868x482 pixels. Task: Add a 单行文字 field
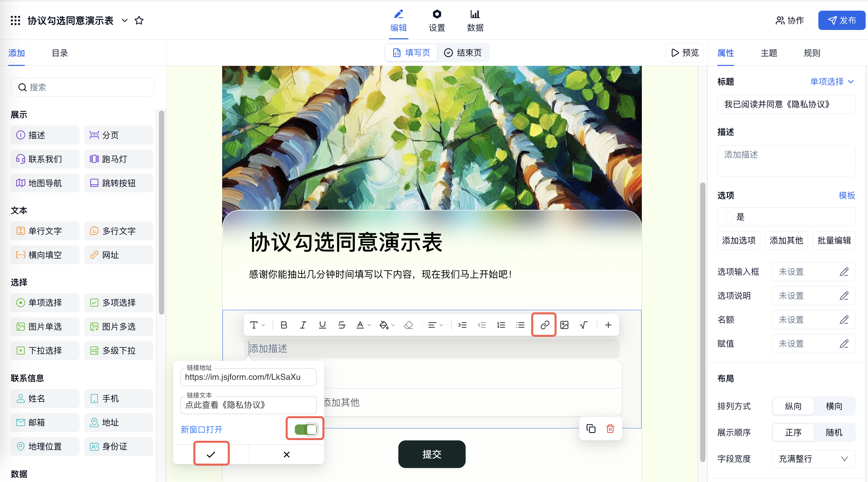click(45, 231)
